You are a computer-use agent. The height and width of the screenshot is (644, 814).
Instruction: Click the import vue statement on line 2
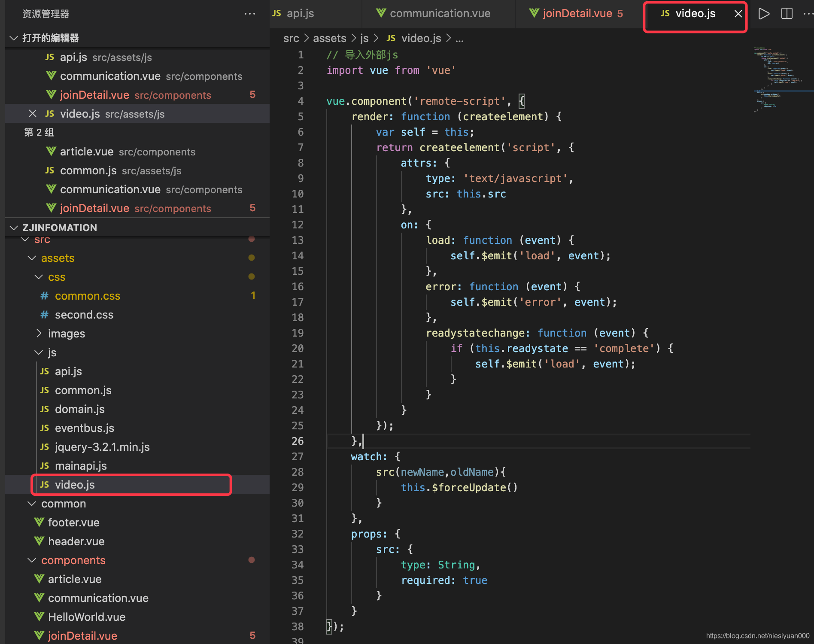point(391,70)
